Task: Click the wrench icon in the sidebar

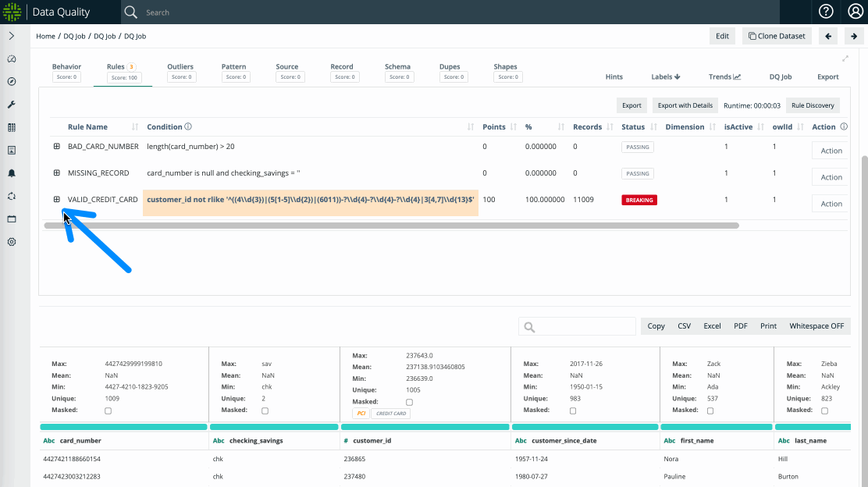Action: tap(12, 105)
